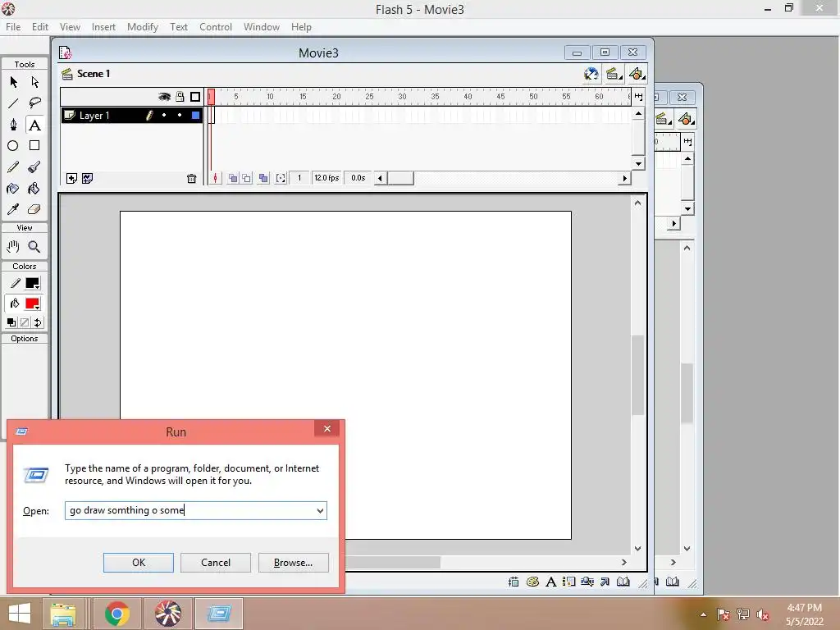Select the Eraser tool

click(x=34, y=209)
